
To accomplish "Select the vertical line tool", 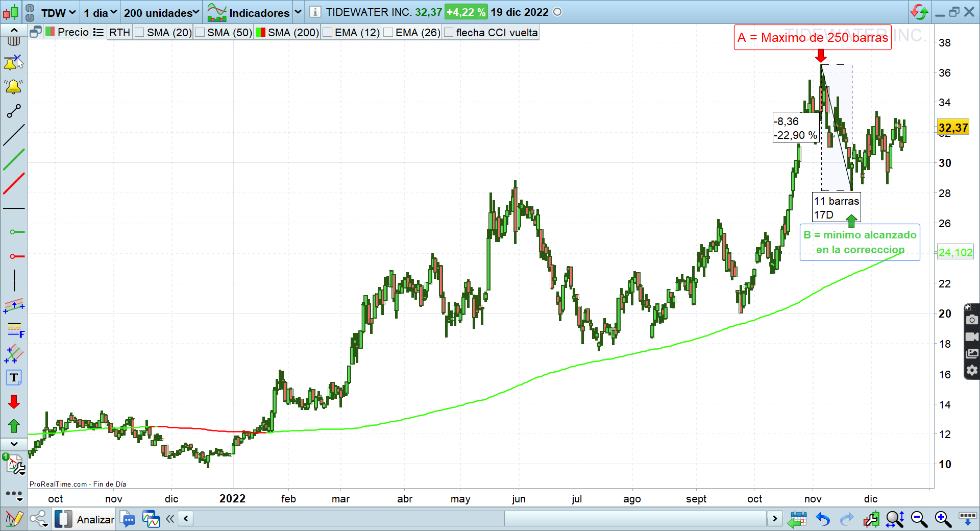I will point(14,281).
